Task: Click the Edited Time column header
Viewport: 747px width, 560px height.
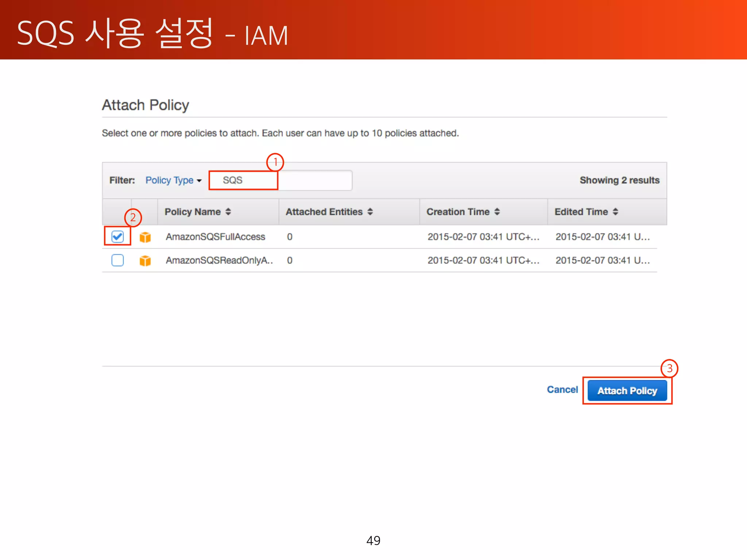Action: [x=581, y=212]
